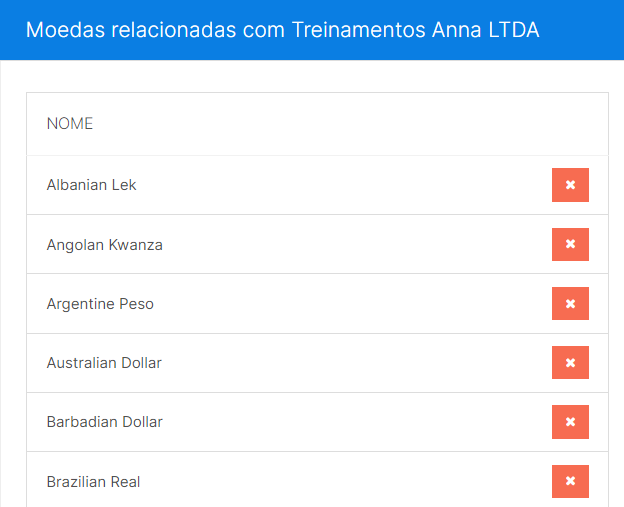Click 'Treinamentos Anna LTDA' in the header
Screen dimensions: 624x507
(x=415, y=30)
